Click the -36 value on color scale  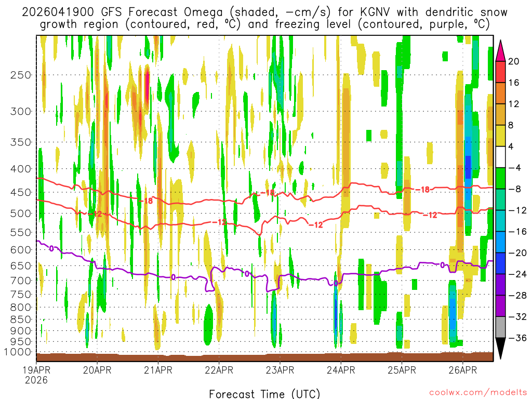(x=517, y=338)
